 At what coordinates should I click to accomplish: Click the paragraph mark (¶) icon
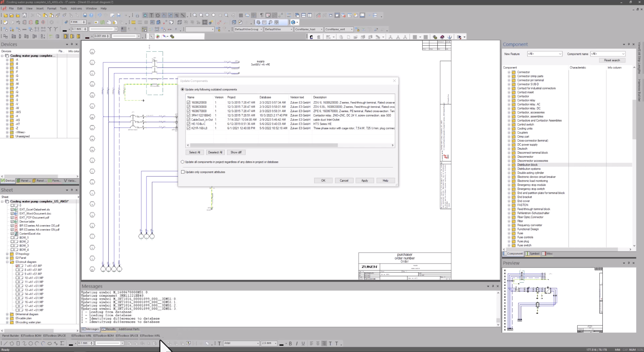click(262, 15)
